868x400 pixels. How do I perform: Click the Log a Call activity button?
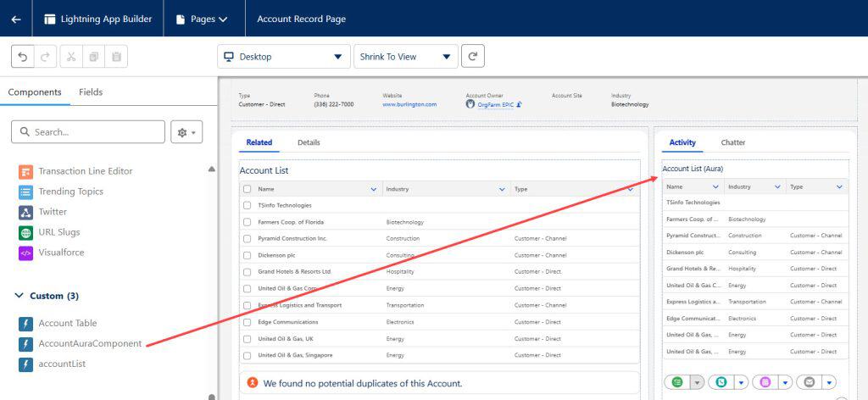pyautogui.click(x=721, y=381)
